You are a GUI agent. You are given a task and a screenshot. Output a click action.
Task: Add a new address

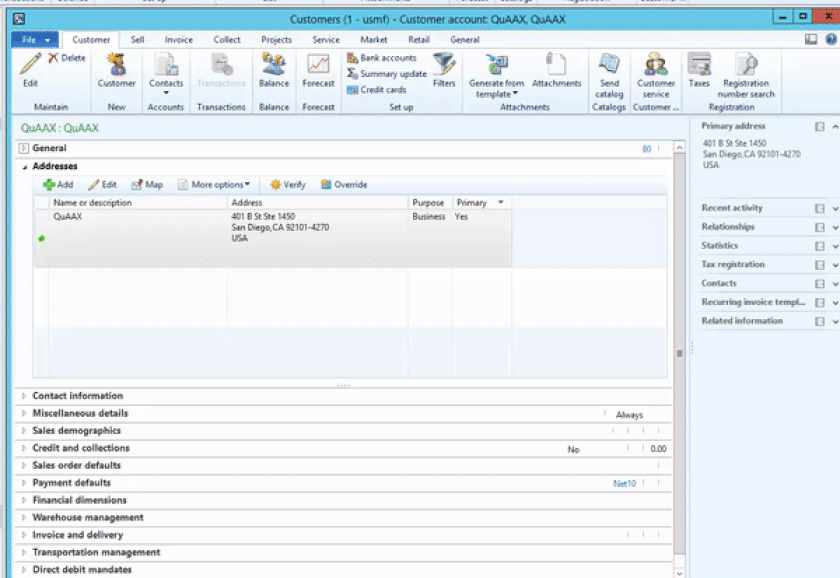pos(58,185)
